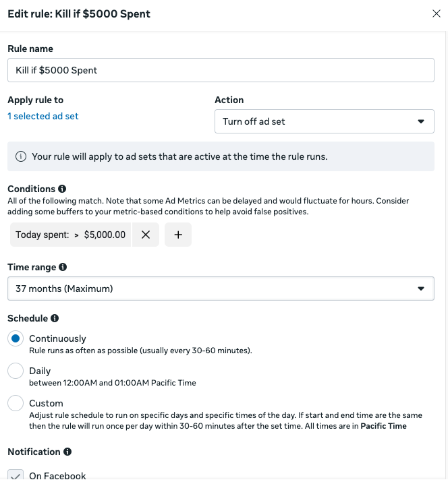This screenshot has width=448, height=484.
Task: Click the Time range dropdown arrow
Action: (421, 289)
